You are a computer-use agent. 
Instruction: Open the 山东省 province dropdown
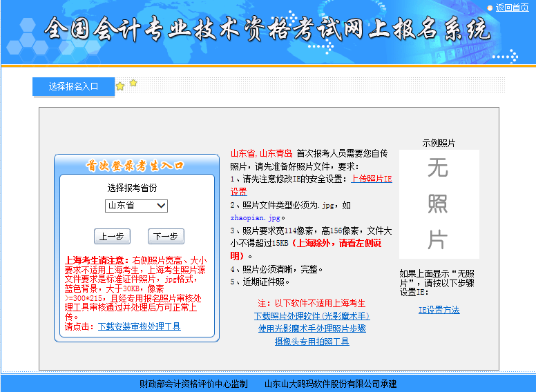(x=137, y=206)
